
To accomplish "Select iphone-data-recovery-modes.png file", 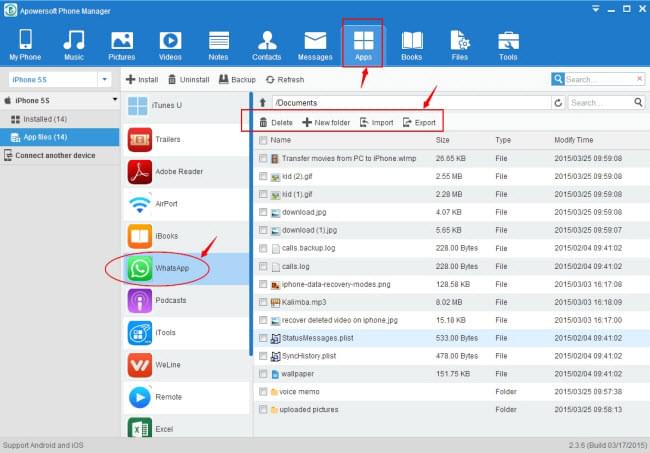I will (452, 284).
